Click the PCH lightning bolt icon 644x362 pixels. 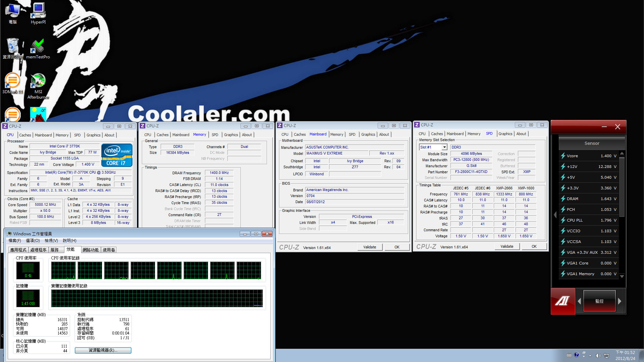[563, 209]
